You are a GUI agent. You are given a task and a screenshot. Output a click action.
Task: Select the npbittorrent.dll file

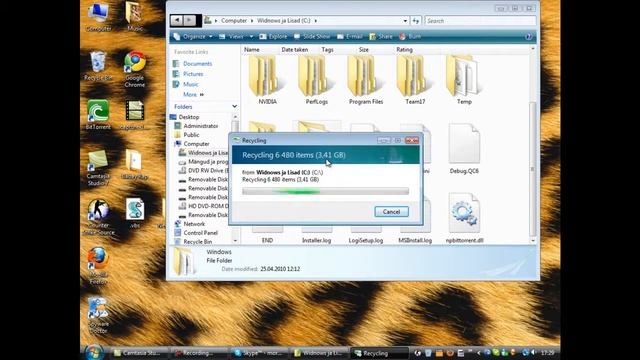click(x=464, y=219)
